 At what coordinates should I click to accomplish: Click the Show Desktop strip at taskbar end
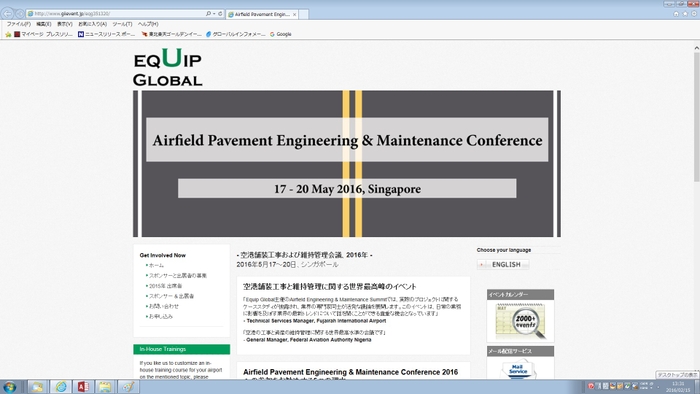tap(697, 387)
